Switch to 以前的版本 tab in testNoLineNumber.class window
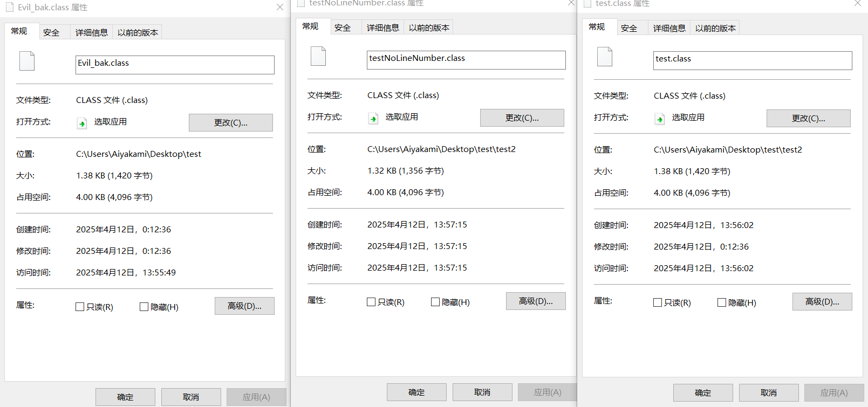This screenshot has width=868, height=407. [x=429, y=27]
